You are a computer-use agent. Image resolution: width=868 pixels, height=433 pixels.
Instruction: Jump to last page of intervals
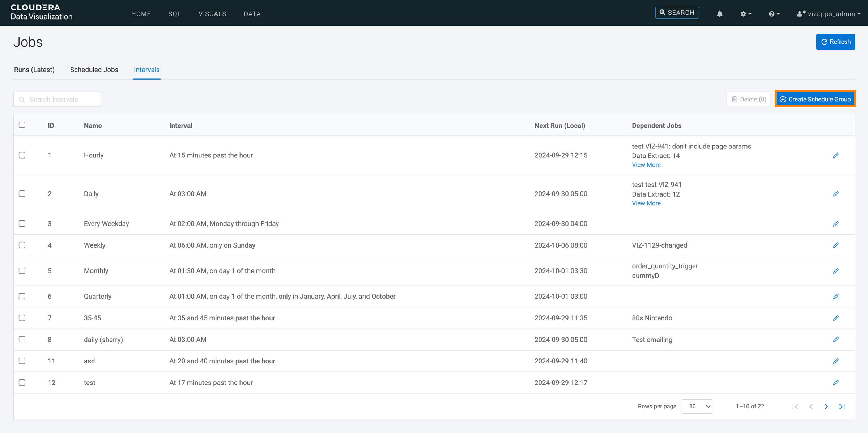tap(842, 407)
